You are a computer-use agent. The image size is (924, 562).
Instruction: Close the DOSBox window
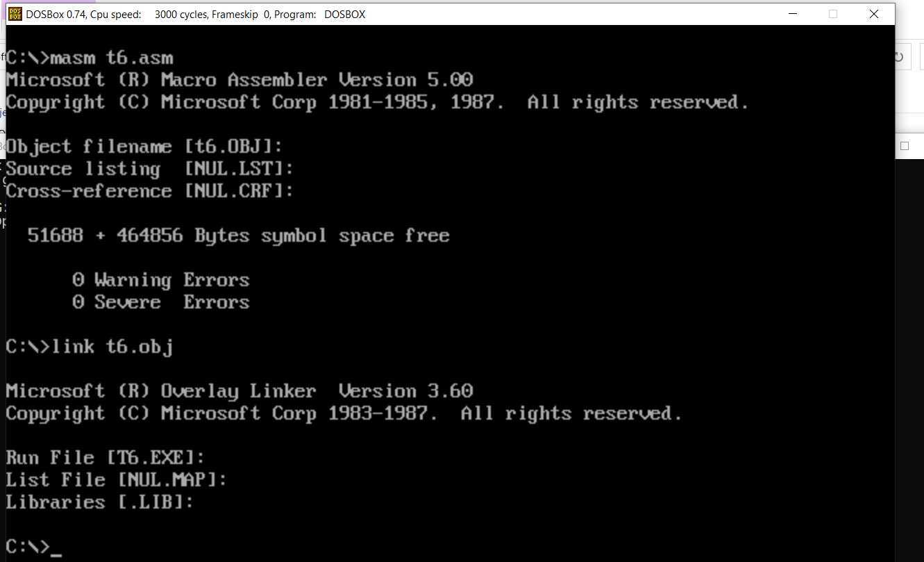pyautogui.click(x=874, y=14)
